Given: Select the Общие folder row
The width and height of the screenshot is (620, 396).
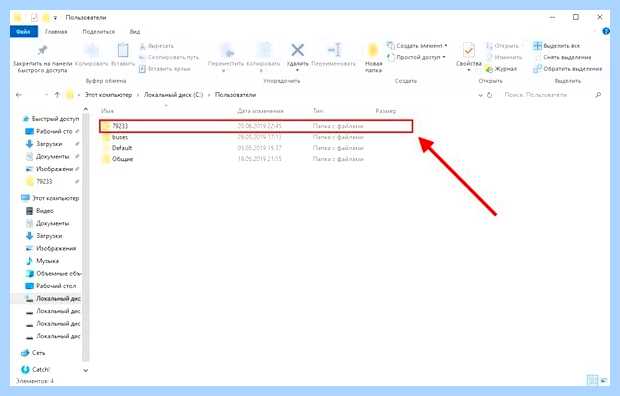Looking at the screenshot, I should (256, 159).
